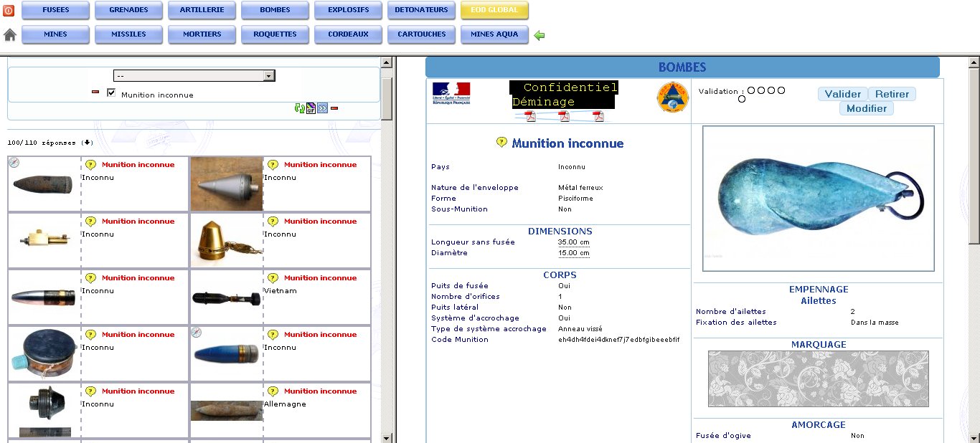Open the MORTIERS category
The height and width of the screenshot is (443, 980).
click(202, 34)
